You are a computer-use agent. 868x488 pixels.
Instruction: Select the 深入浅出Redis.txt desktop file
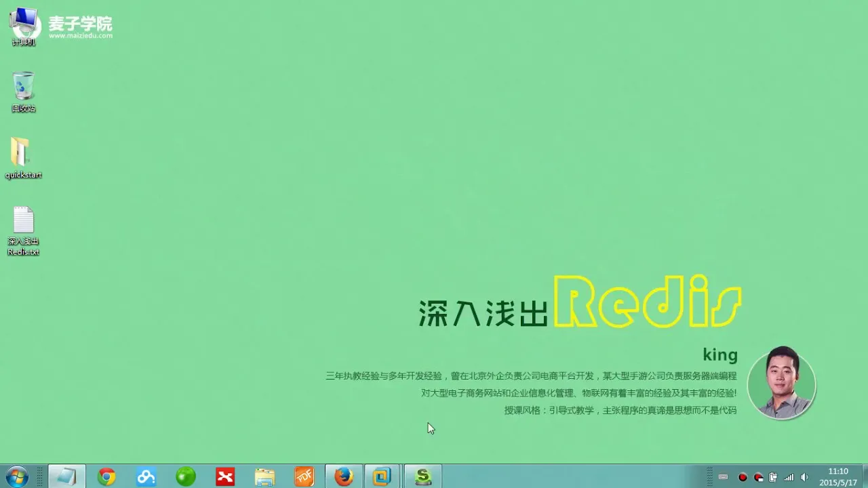coord(24,231)
